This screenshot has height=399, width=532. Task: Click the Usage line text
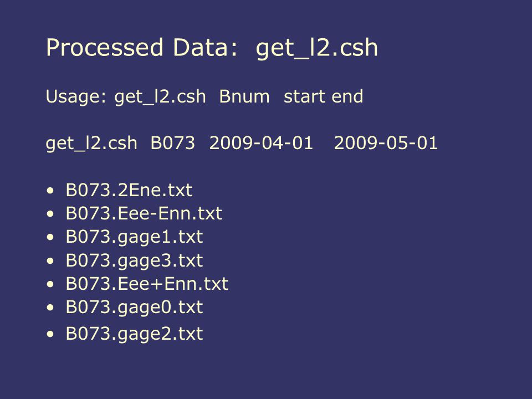tap(204, 97)
